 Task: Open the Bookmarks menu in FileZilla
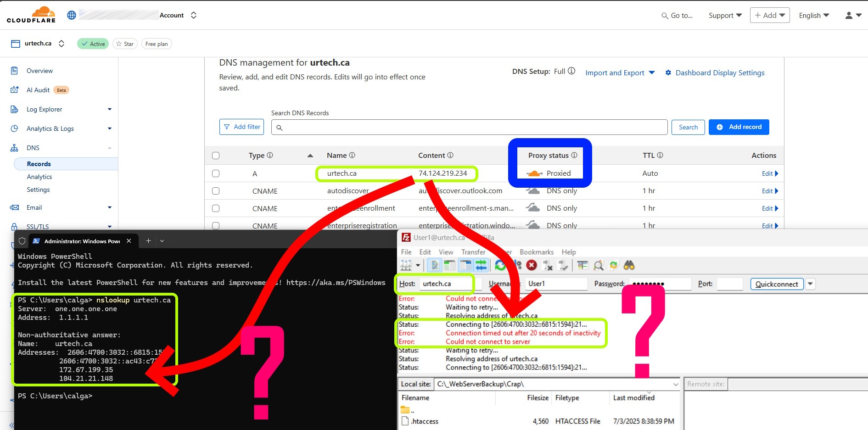point(536,252)
